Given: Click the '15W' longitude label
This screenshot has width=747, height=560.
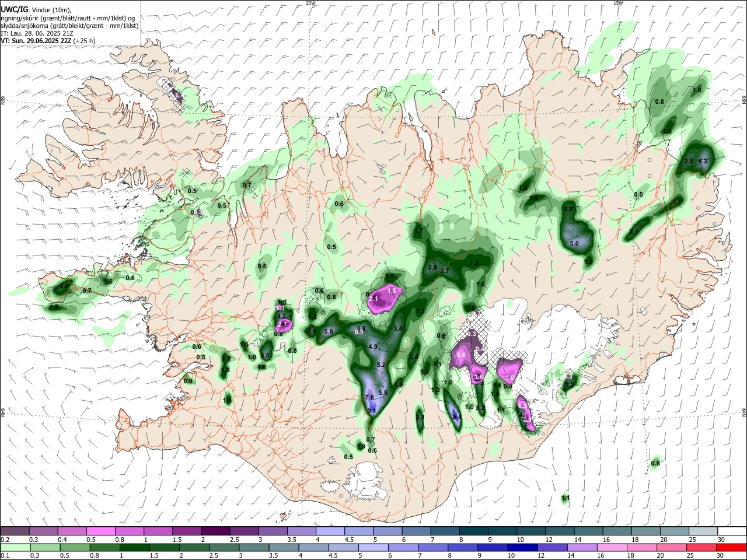Looking at the screenshot, I should coord(618,3).
